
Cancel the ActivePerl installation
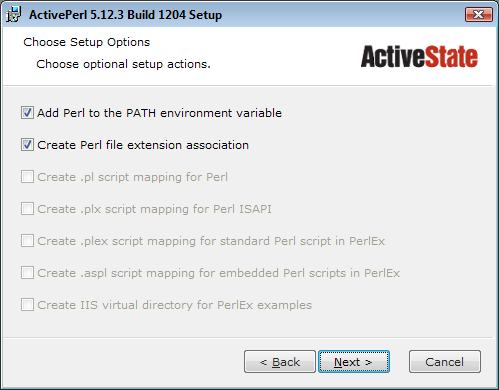[445, 362]
